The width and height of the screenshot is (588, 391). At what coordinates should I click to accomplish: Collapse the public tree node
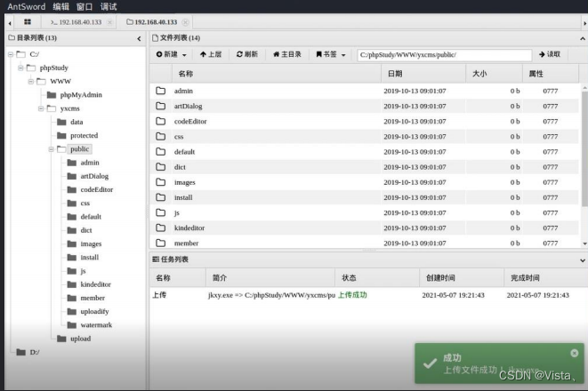coord(51,149)
